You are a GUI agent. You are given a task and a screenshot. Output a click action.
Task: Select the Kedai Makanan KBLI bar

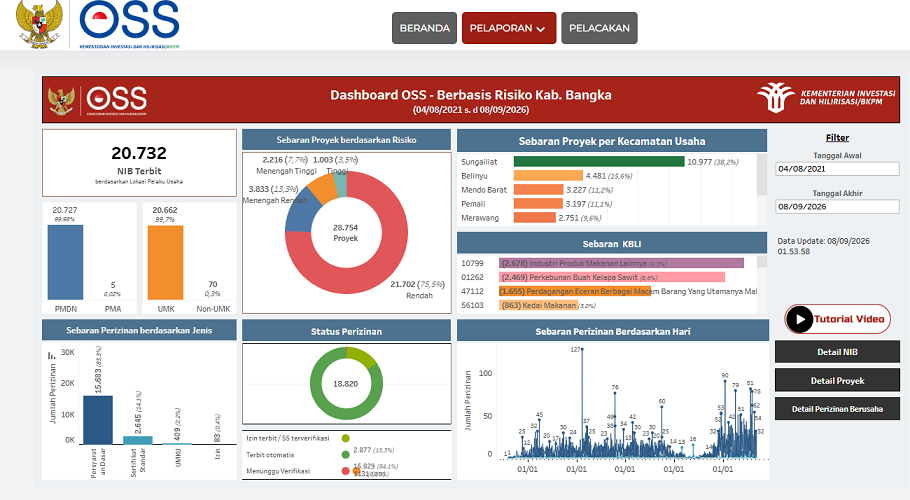[x=538, y=305]
